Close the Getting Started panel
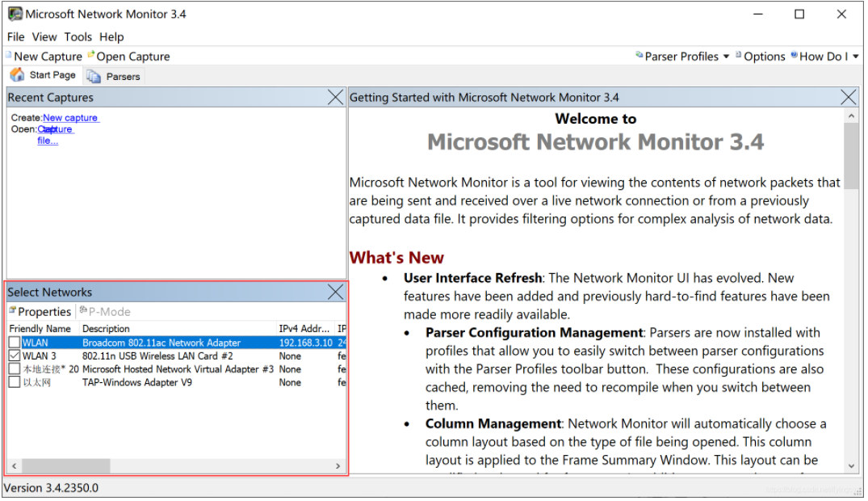 coord(849,98)
